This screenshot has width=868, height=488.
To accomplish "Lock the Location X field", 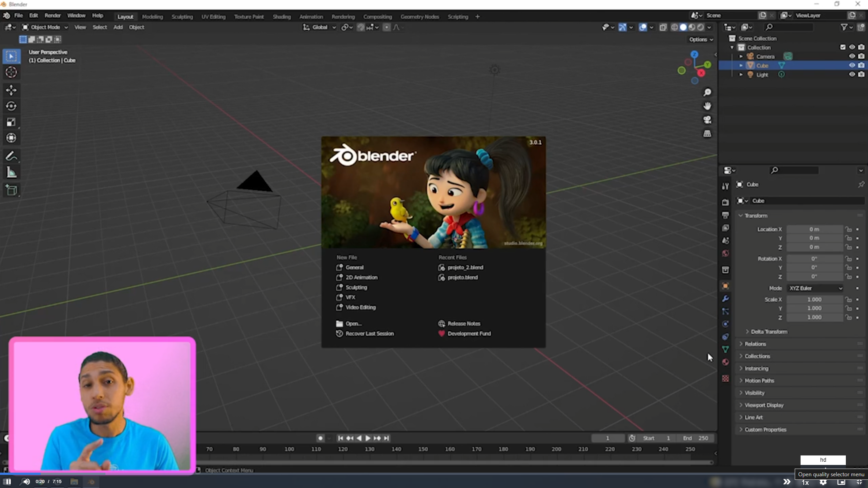I will tap(849, 229).
